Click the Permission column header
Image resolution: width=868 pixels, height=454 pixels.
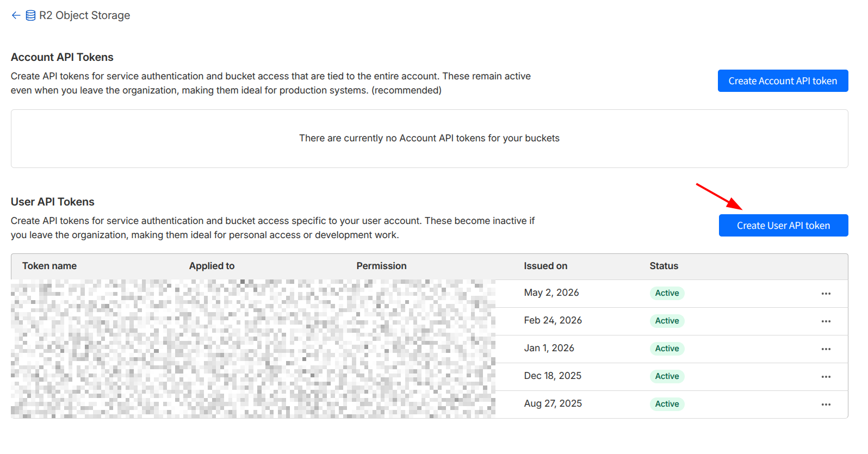click(381, 266)
